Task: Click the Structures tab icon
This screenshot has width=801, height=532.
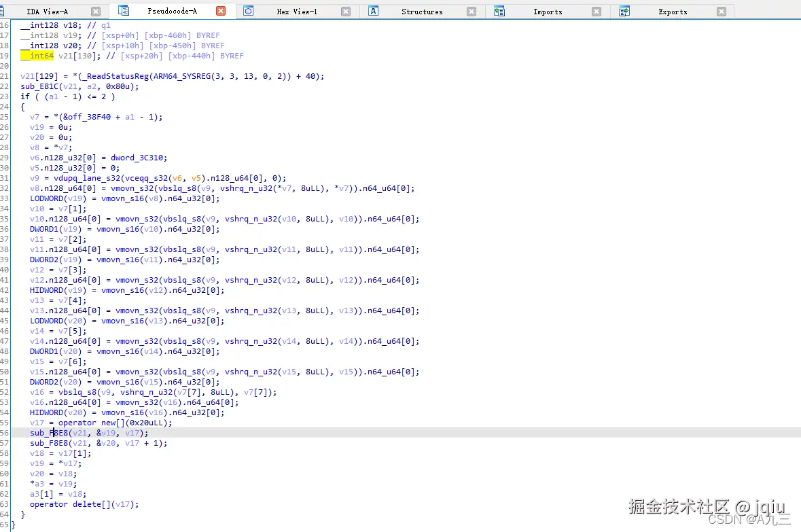Action: pos(374,11)
